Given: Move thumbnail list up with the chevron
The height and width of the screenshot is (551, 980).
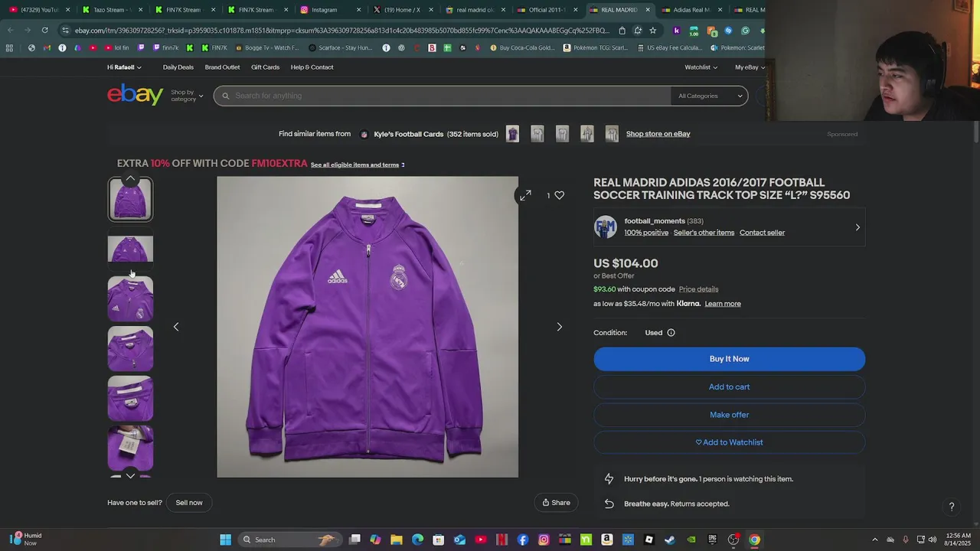Looking at the screenshot, I should pos(130,178).
